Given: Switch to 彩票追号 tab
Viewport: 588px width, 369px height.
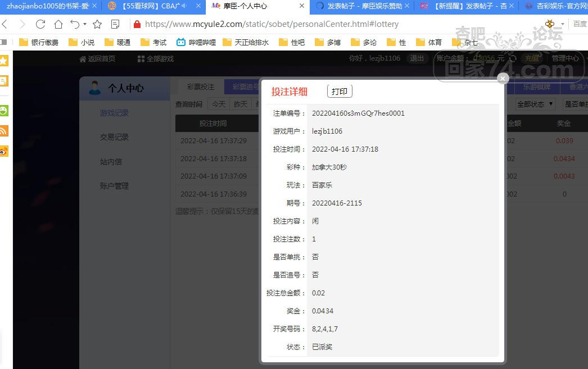Looking at the screenshot, I should (x=243, y=87).
